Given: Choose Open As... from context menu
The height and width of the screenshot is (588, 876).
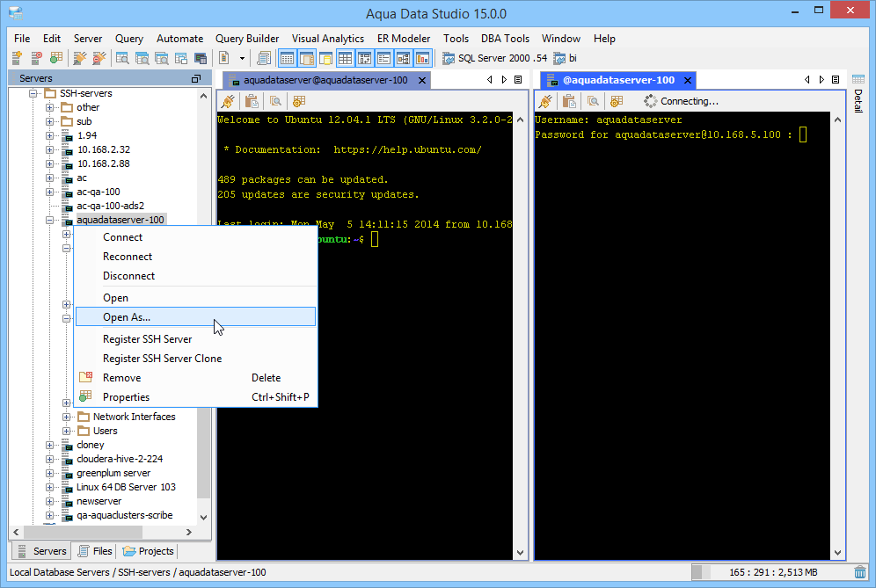Looking at the screenshot, I should [195, 317].
